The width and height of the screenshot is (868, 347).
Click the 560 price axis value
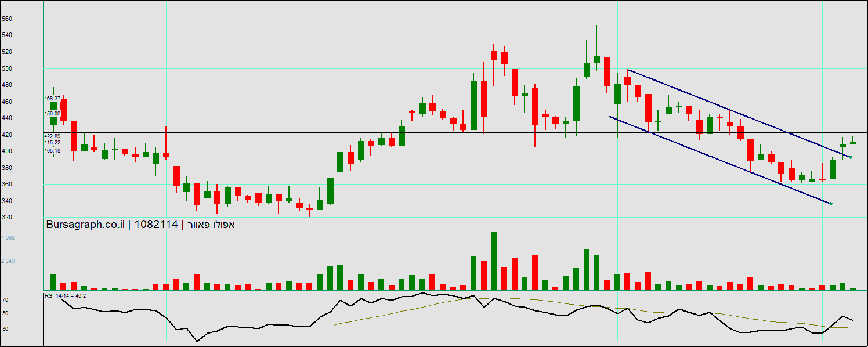point(7,19)
